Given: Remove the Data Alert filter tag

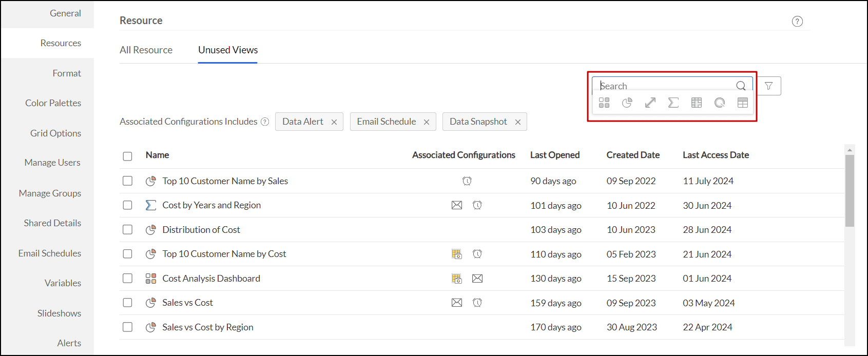Looking at the screenshot, I should click(x=334, y=122).
